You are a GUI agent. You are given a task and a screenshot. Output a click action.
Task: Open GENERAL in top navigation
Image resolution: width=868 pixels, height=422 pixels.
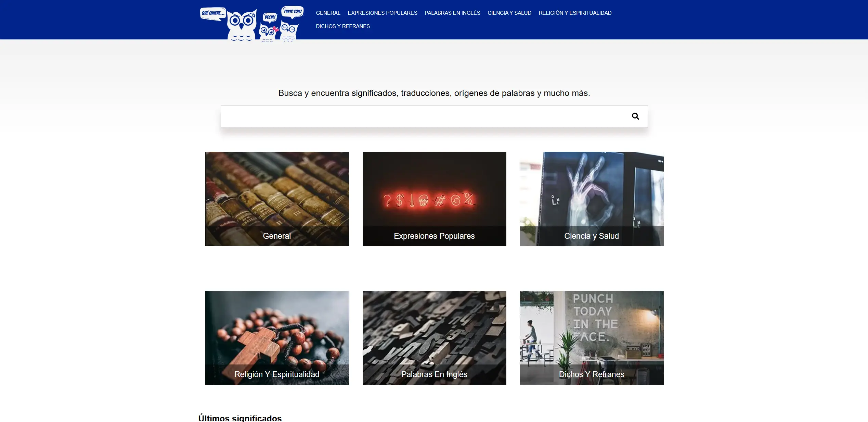[x=328, y=13]
